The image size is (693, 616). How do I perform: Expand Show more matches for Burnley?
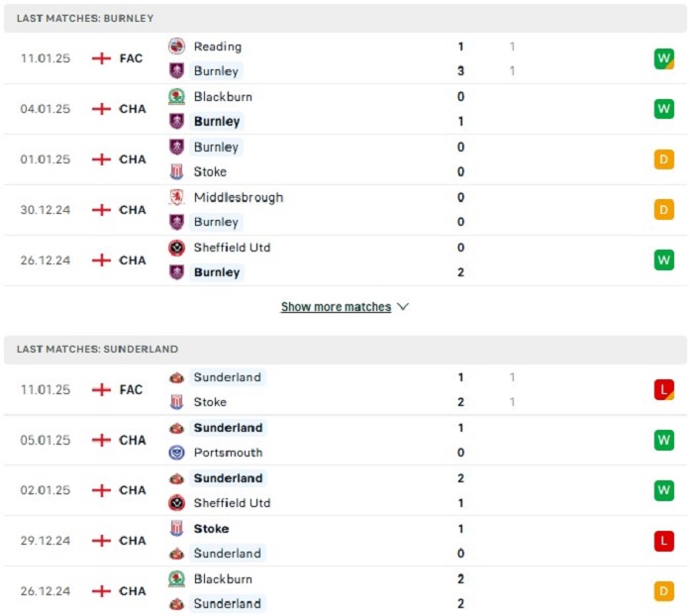click(x=336, y=307)
